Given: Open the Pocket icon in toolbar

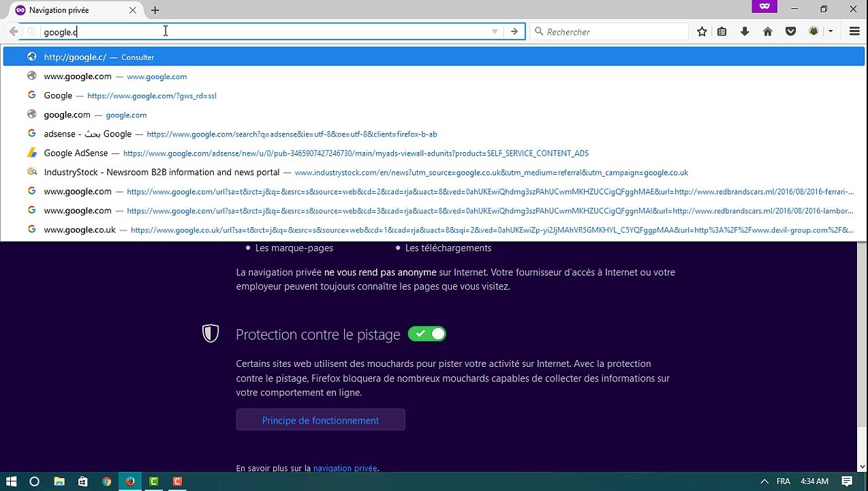Looking at the screenshot, I should pos(791,31).
